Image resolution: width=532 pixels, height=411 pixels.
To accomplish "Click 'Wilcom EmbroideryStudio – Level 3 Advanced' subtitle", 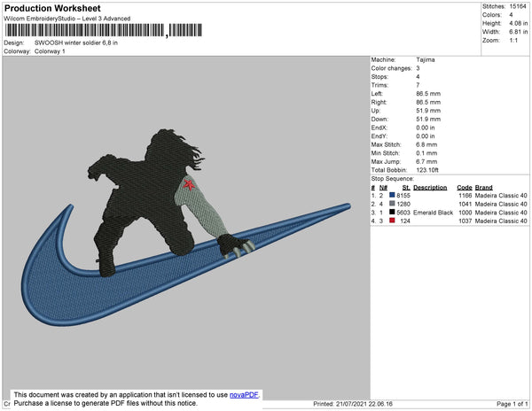I will point(67,19).
